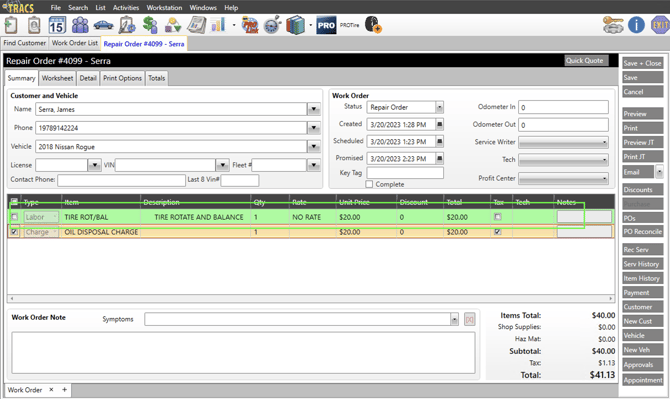Screen dimensions: 670x399
Task: Close the Work Order bottom tab
Action: 51,390
